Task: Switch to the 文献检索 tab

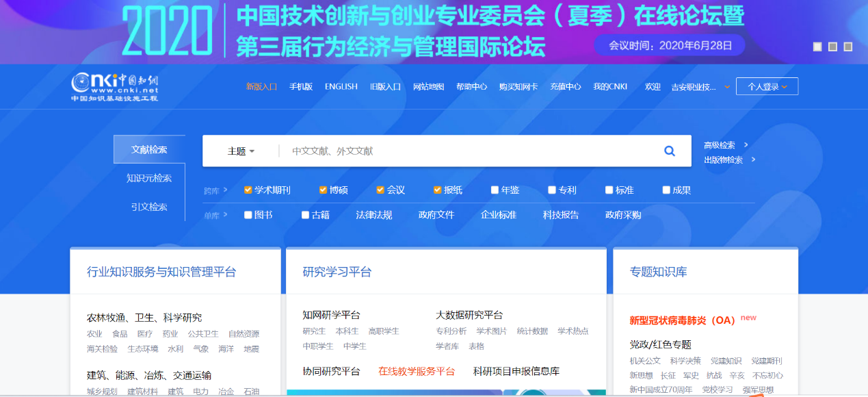Action: click(149, 150)
